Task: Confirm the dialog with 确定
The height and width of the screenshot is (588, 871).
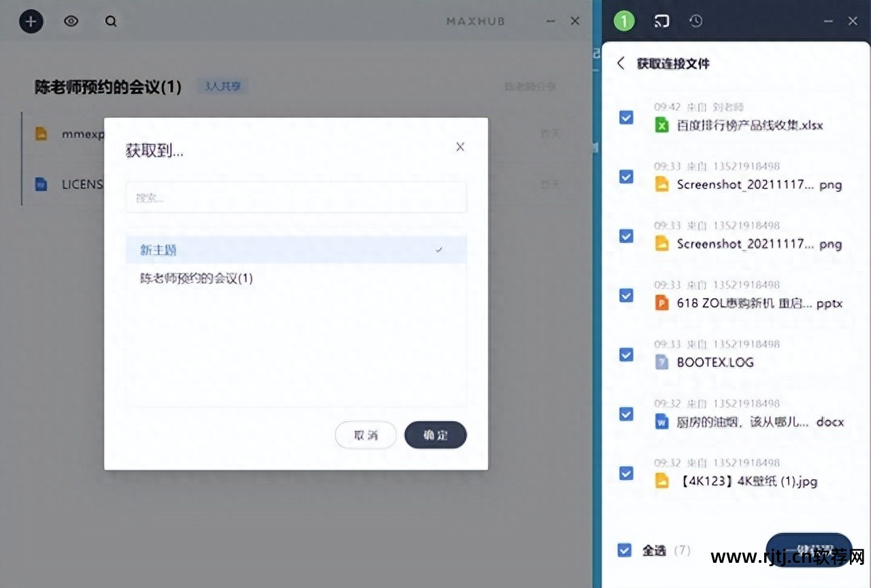Action: point(435,436)
